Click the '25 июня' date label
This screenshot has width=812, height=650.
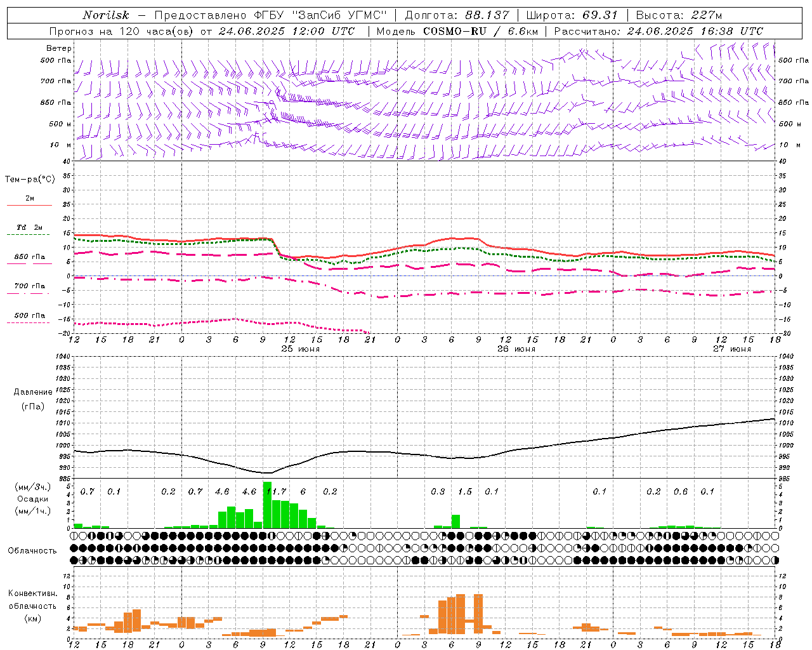click(301, 348)
